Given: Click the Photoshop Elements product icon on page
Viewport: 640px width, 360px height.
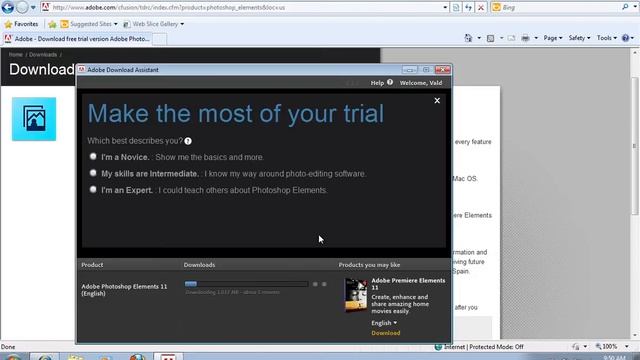Looking at the screenshot, I should [x=34, y=119].
